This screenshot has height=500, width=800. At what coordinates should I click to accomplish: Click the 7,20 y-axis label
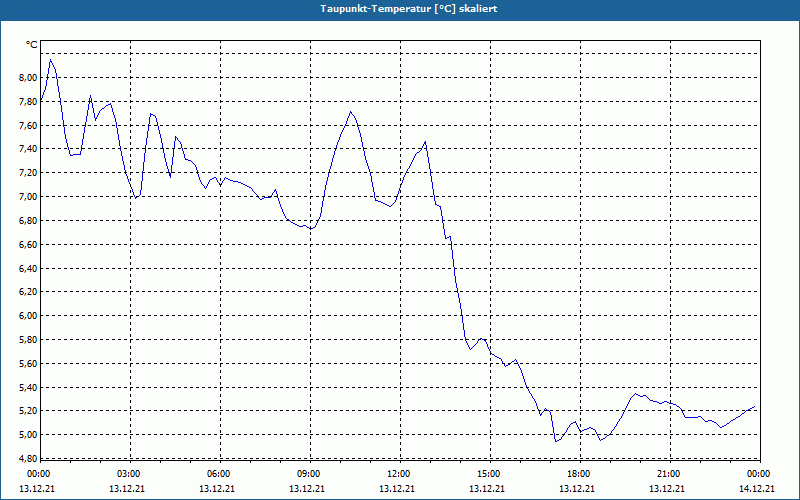(29, 173)
